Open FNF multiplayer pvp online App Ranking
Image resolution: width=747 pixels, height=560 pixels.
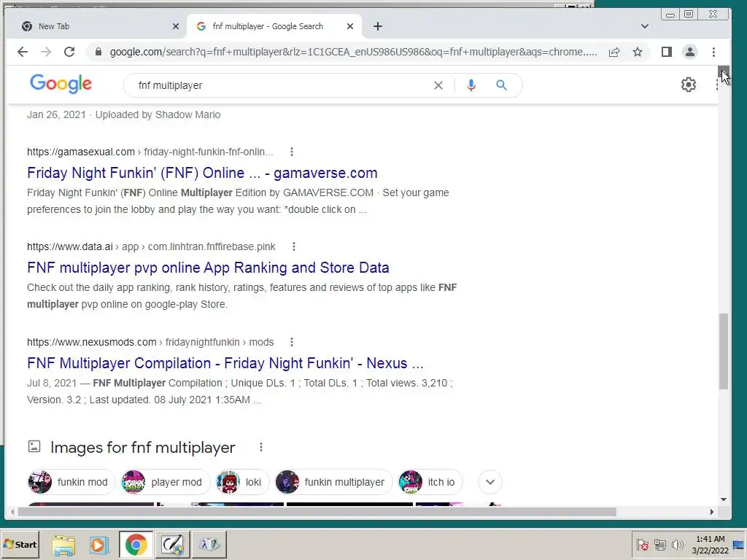(208, 268)
